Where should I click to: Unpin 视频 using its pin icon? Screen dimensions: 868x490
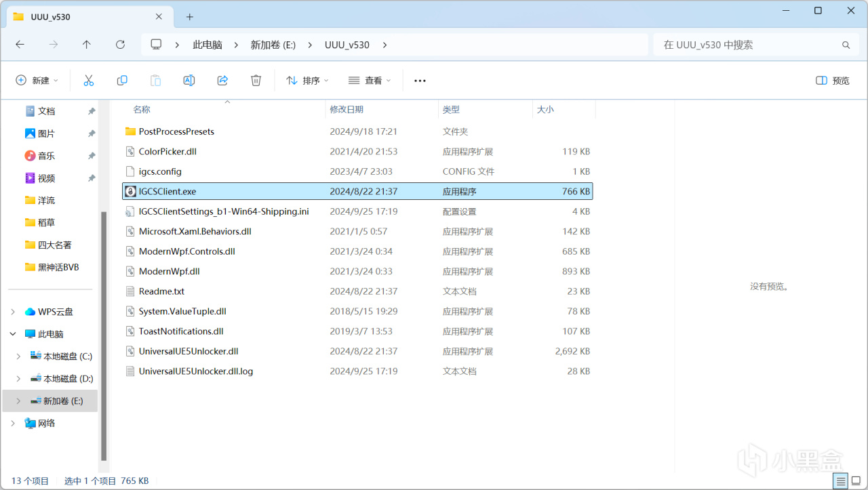(92, 178)
